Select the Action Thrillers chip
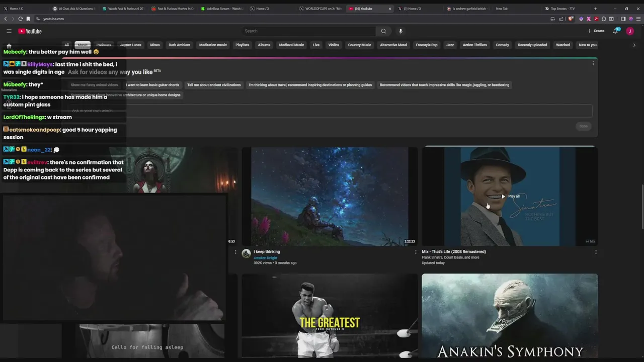The image size is (644, 362). (475, 45)
